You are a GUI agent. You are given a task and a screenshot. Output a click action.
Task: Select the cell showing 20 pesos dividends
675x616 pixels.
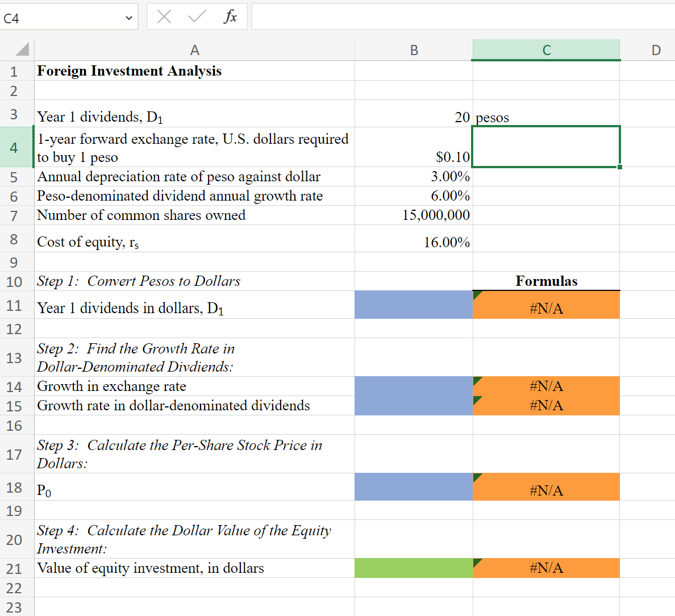[x=414, y=116]
